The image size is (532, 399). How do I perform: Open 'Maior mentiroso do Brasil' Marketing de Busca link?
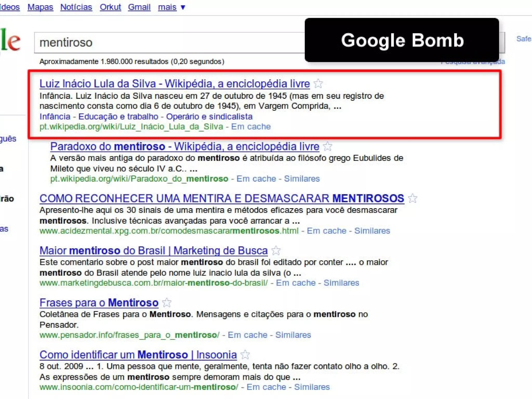(153, 251)
